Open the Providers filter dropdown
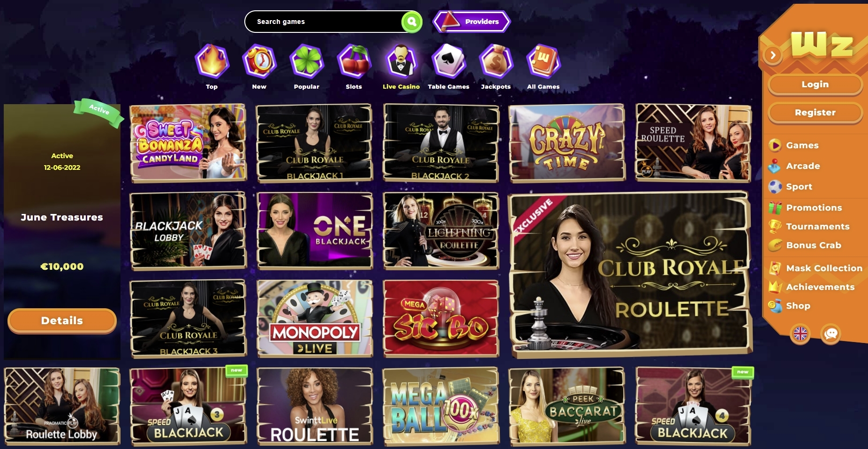The width and height of the screenshot is (868, 449). tap(472, 22)
